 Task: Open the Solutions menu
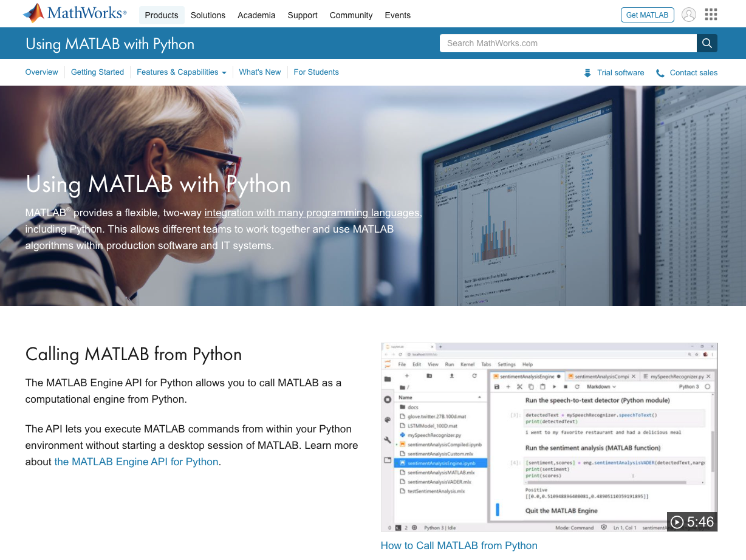click(208, 15)
